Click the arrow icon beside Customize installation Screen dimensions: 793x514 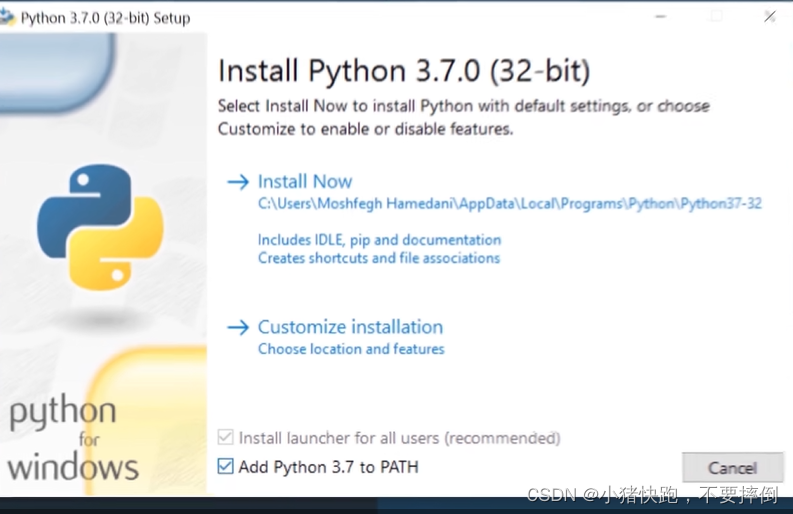pos(238,327)
